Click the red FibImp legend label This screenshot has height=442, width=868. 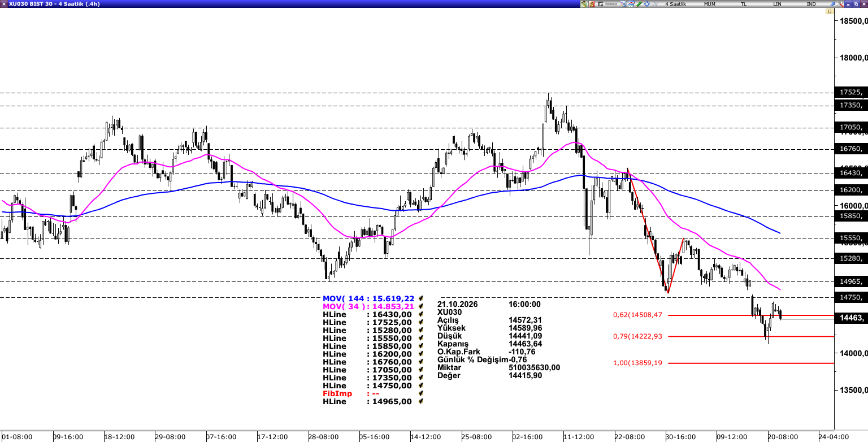tap(337, 393)
